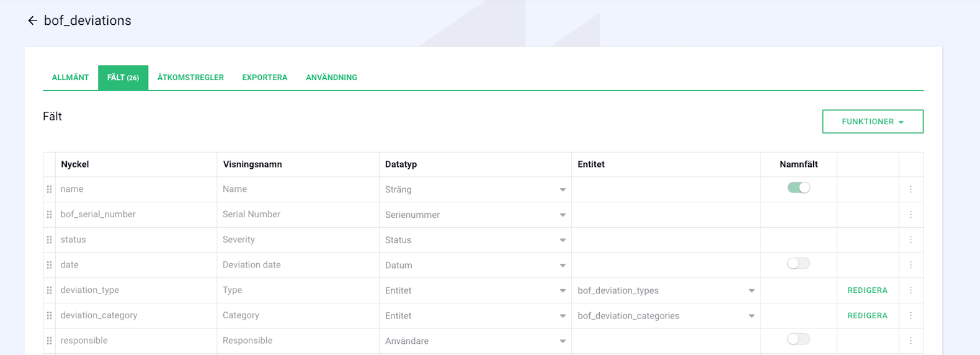Click the back arrow beside bof_deviations
The width and height of the screenshot is (980, 355).
coord(32,21)
